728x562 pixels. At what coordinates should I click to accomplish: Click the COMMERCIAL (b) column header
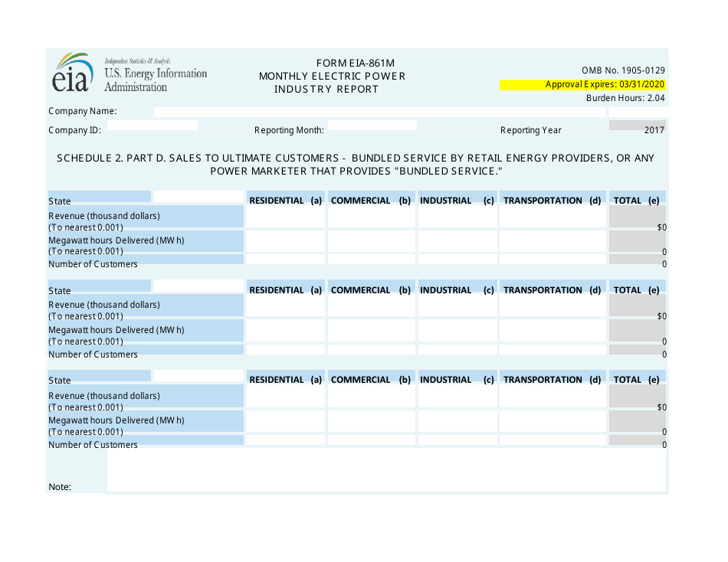point(371,200)
